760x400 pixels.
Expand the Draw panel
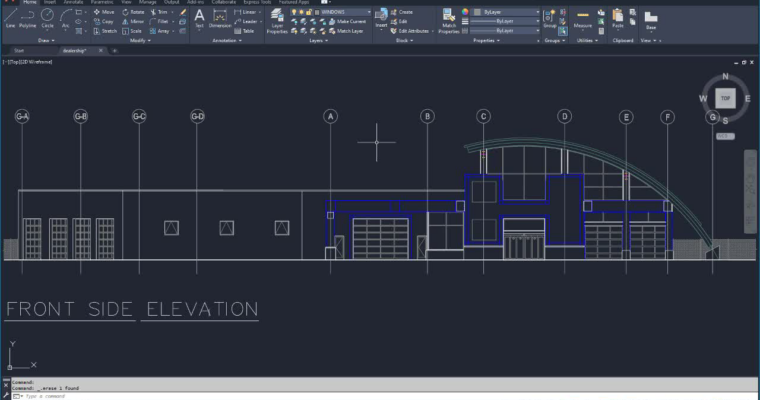[47, 41]
